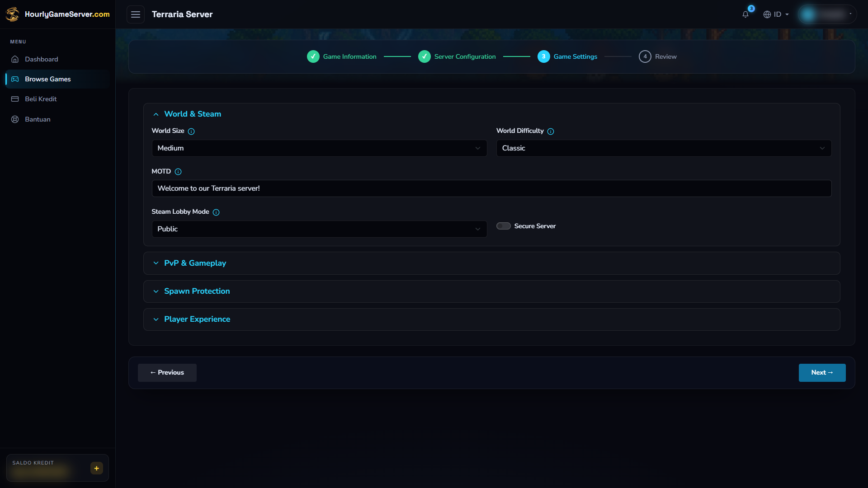Add credit with the plus icon
Viewport: 868px width, 488px height.
coord(97,468)
